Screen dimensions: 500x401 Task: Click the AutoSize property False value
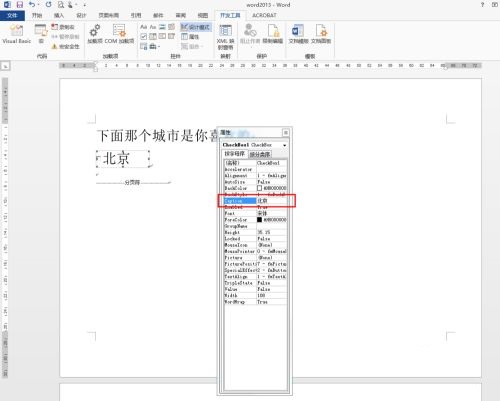point(272,182)
